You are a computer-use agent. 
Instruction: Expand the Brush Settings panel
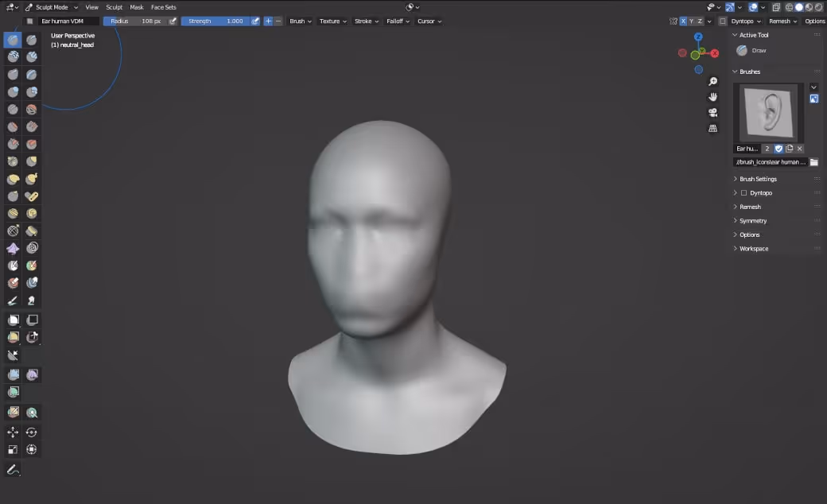757,178
